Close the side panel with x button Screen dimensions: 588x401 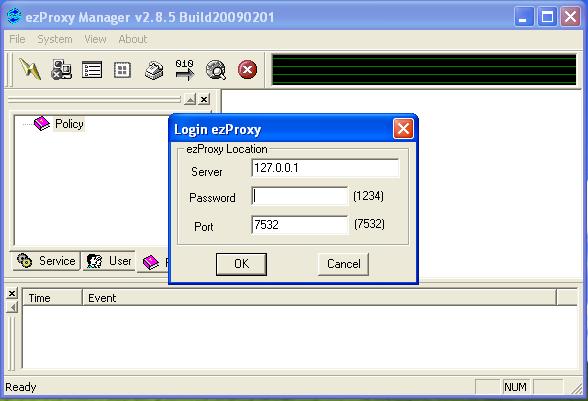coord(204,99)
